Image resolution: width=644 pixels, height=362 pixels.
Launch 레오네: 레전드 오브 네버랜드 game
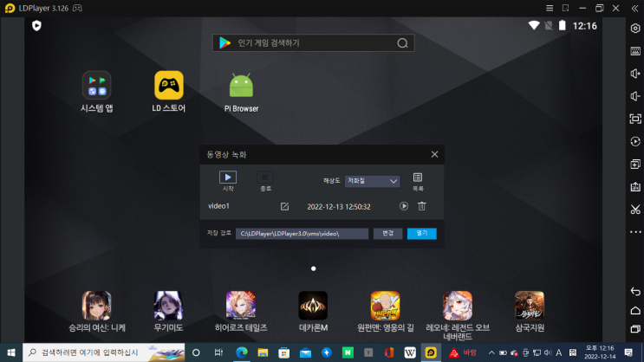coord(458,315)
